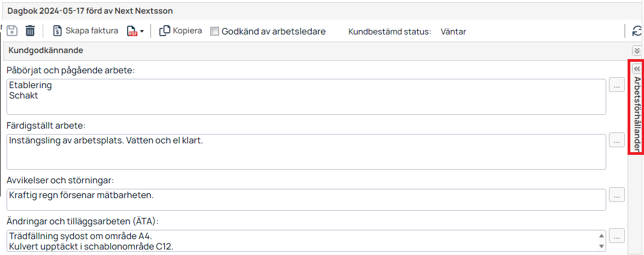The image size is (644, 255).
Task: Delete the diary with trash icon
Action: click(x=30, y=31)
